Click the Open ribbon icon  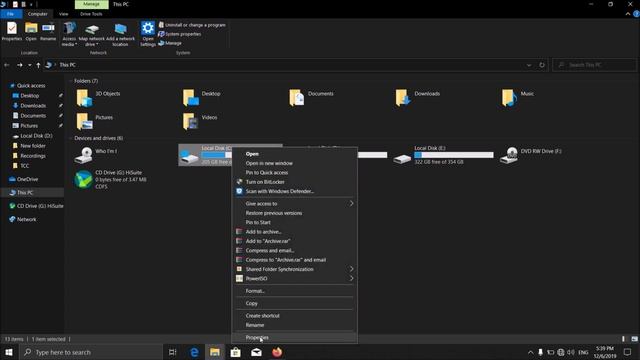(x=31, y=31)
